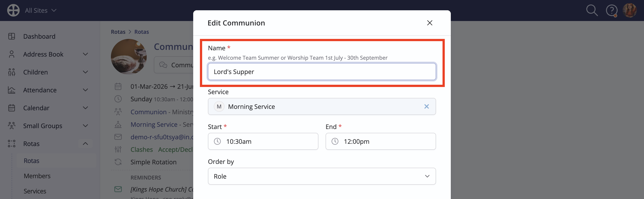Open the All Sites dropdown

40,11
